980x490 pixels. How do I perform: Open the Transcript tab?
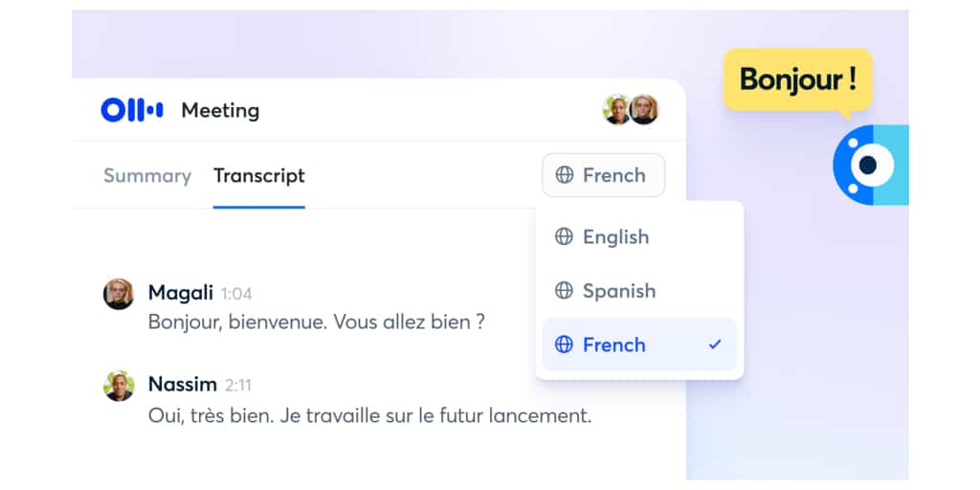pyautogui.click(x=259, y=176)
